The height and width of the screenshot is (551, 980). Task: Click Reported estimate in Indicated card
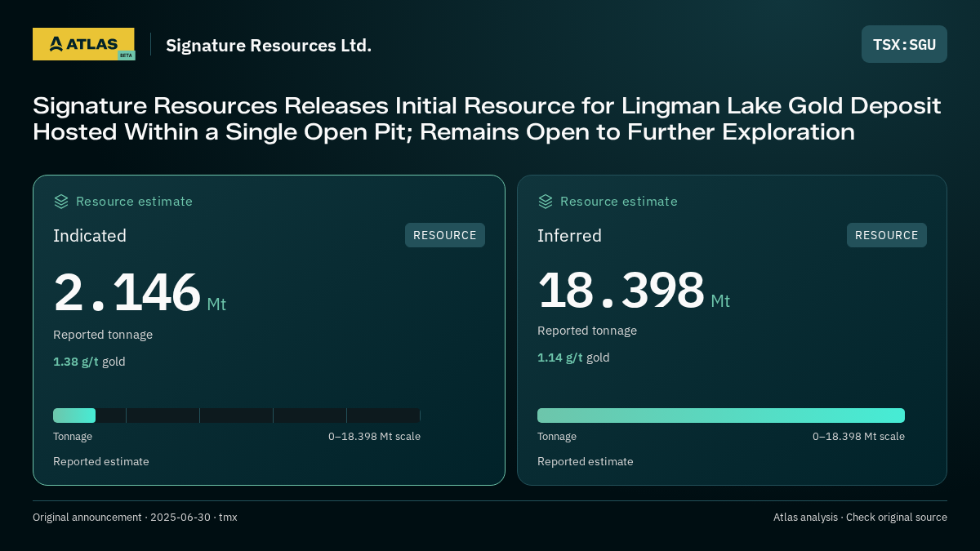(101, 462)
